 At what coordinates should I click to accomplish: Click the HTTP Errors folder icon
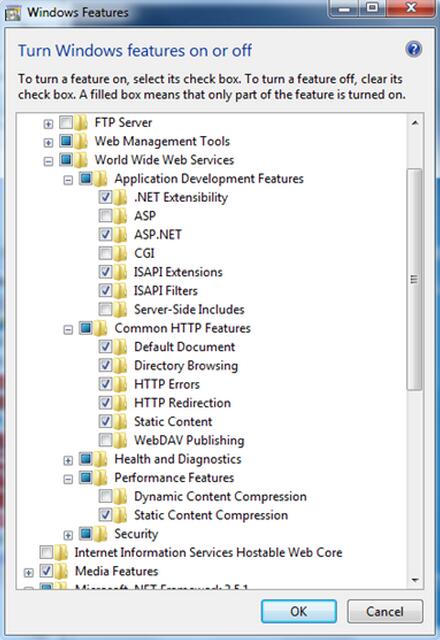(120, 384)
